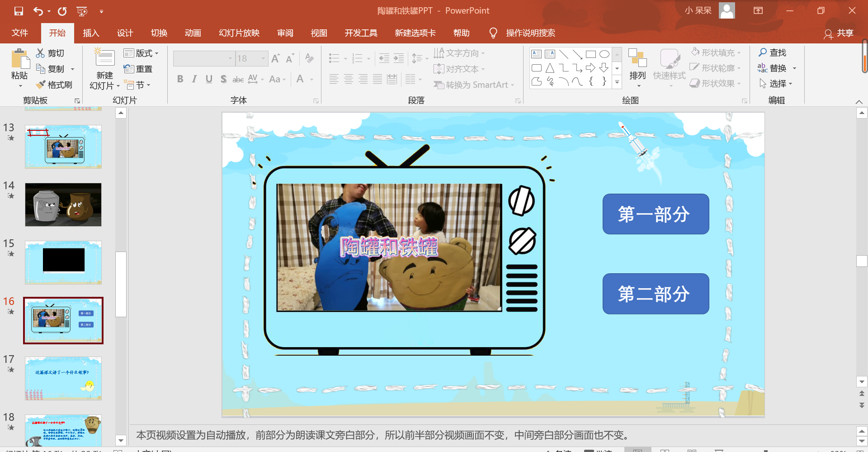This screenshot has width=868, height=452.
Task: Increase list indent level
Action: click(x=399, y=58)
